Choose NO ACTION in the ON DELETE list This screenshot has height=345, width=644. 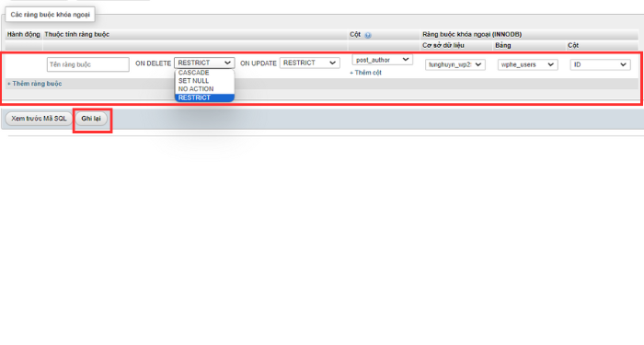coord(196,89)
